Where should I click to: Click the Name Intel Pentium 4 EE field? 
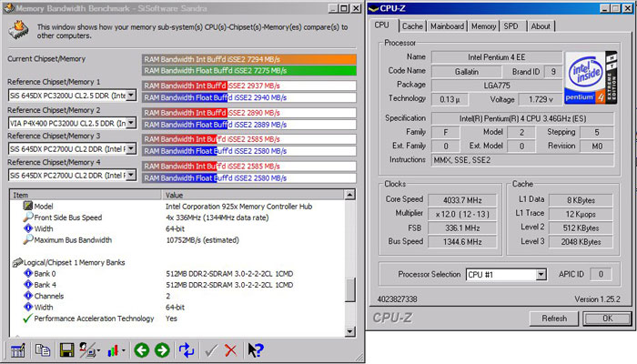497,57
